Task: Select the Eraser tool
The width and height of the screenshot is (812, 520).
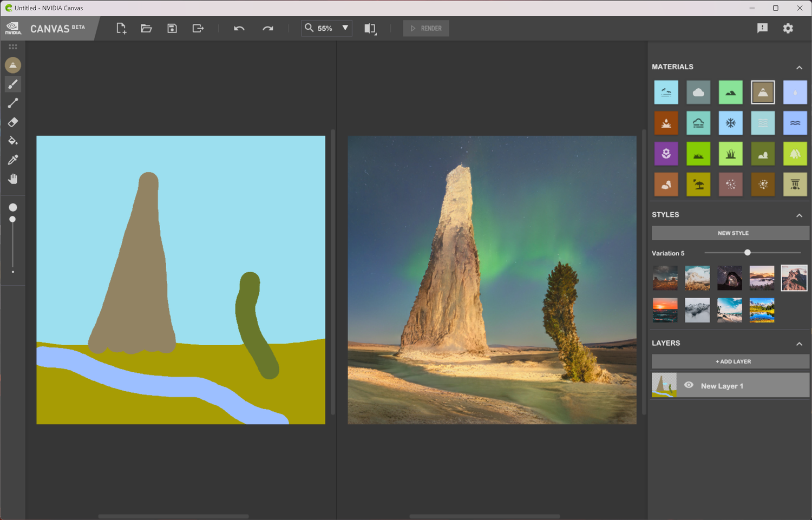Action: pos(13,122)
